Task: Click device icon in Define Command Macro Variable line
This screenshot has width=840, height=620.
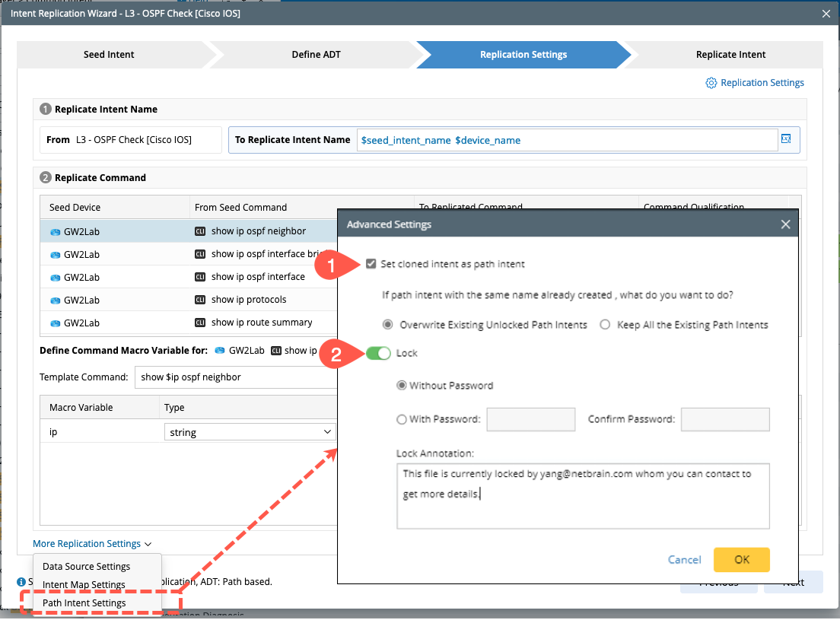Action: [x=220, y=351]
